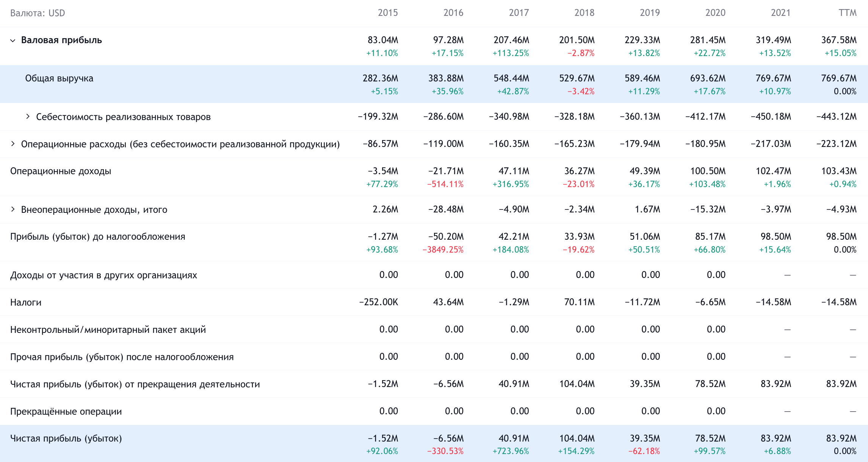Click cost of goods value −443.12M
This screenshot has width=868, height=462.
(x=837, y=117)
